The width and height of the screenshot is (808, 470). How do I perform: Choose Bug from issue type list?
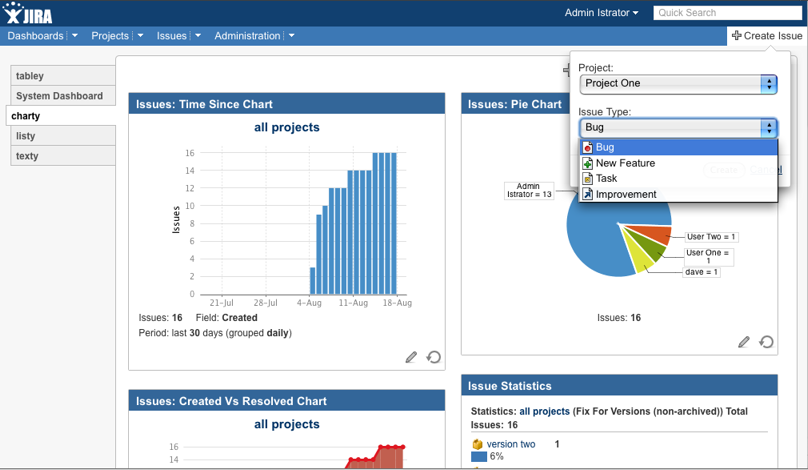click(678, 147)
